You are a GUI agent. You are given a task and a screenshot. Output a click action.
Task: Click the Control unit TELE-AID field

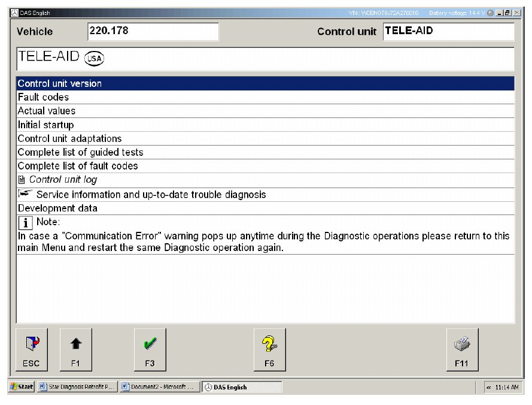[448, 31]
